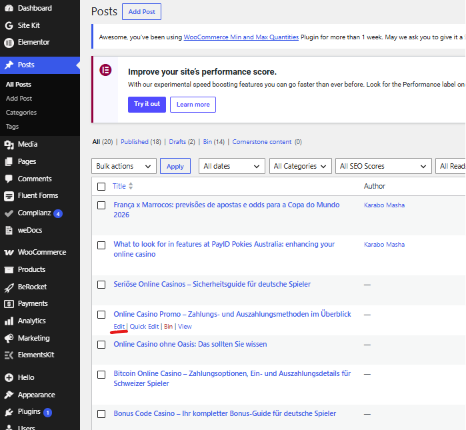Image resolution: width=466 pixels, height=430 pixels.
Task: Open the Comments bubble icon
Action: [9, 179]
